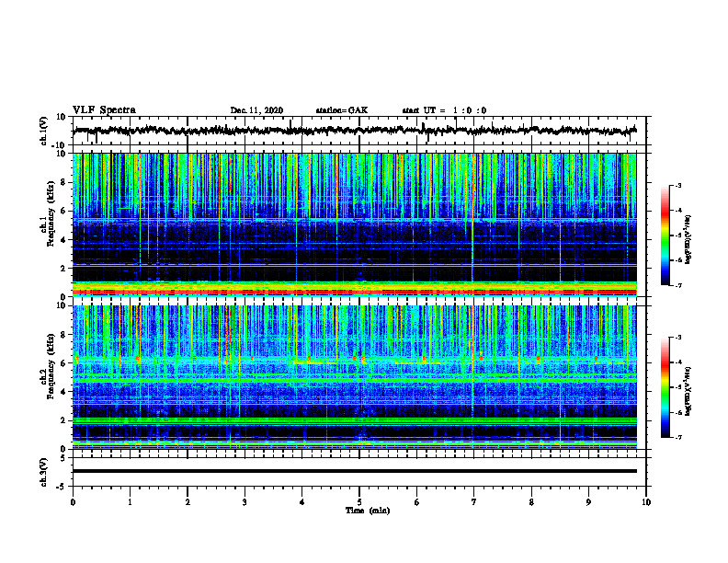Click the ch.1 colorbar log(PSD) label

[688, 239]
